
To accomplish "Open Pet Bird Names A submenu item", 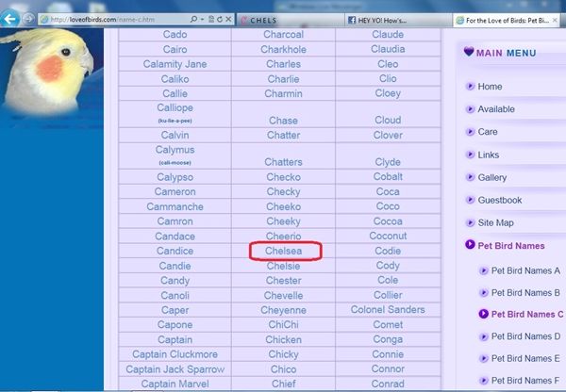I will click(x=525, y=270).
